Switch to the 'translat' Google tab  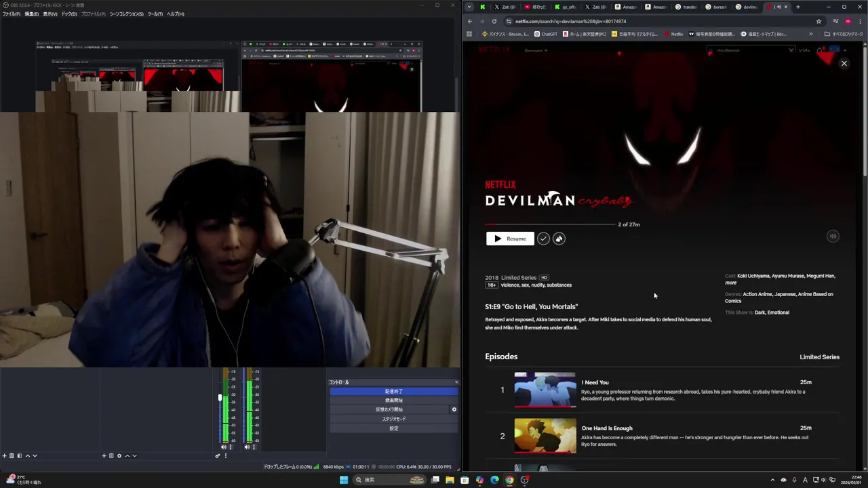[x=686, y=7]
